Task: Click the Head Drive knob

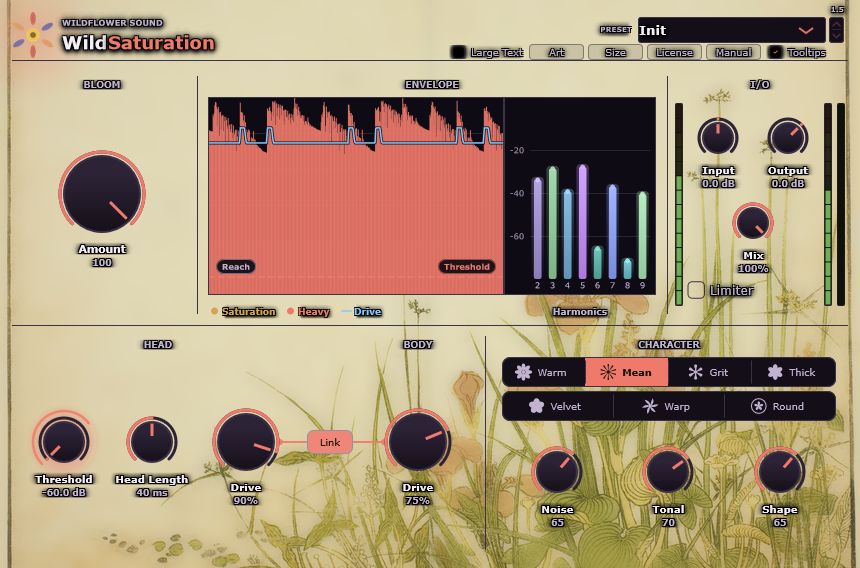Action: point(246,441)
